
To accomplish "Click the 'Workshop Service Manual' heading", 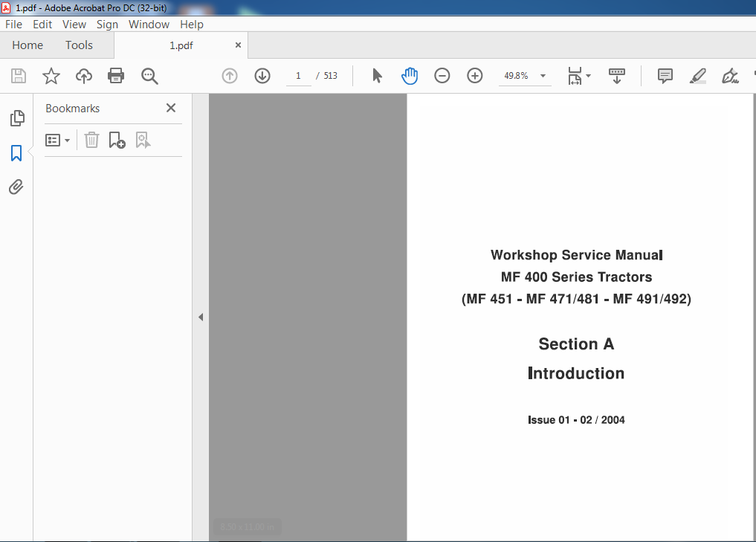I will (577, 255).
